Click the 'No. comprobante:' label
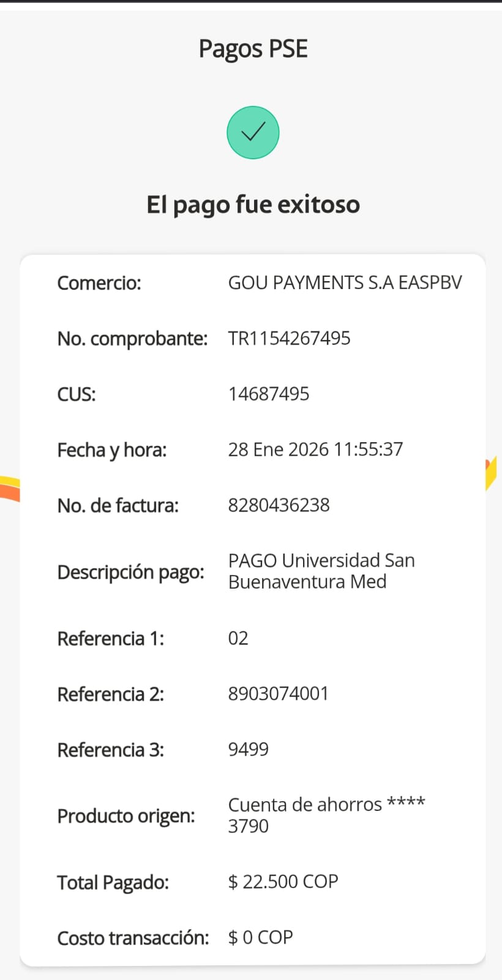This screenshot has height=980, width=502. pyautogui.click(x=132, y=339)
